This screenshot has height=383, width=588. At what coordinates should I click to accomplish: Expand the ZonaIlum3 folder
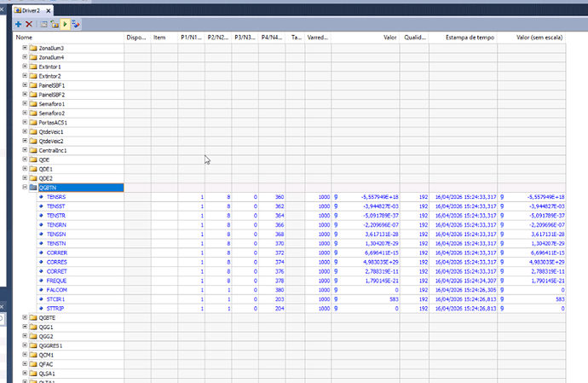25,48
